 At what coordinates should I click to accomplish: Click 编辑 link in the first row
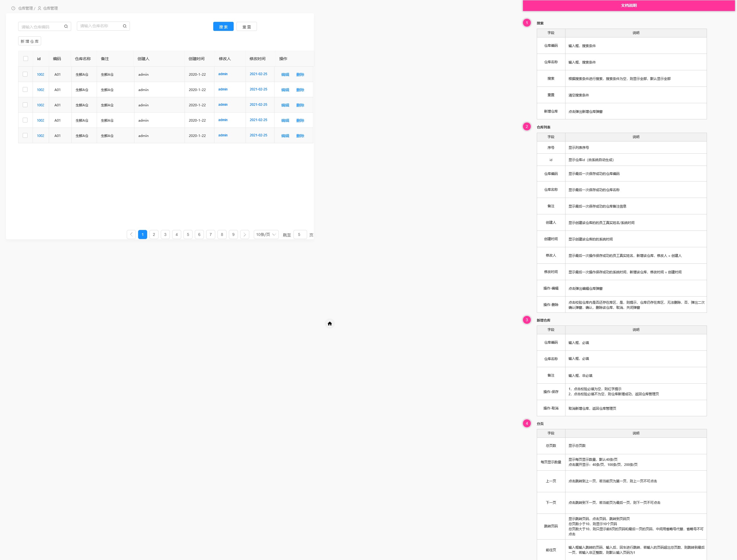pyautogui.click(x=285, y=74)
